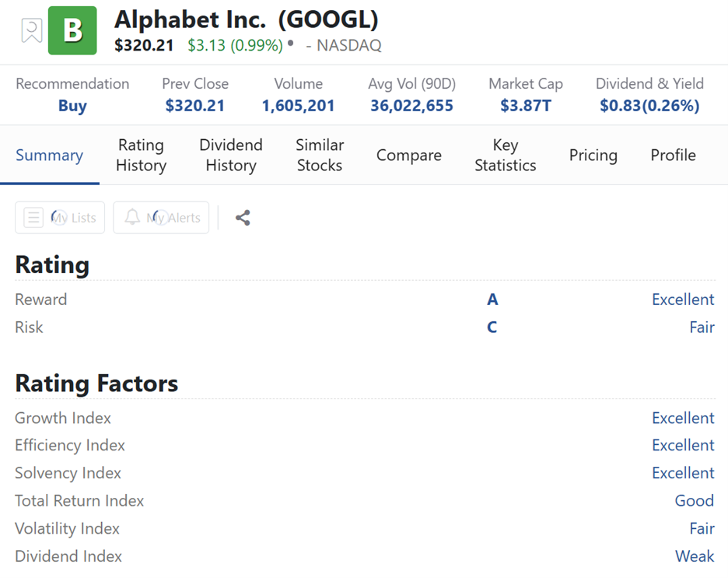Image resolution: width=728 pixels, height=578 pixels.
Task: Open the Profile tab
Action: point(674,155)
